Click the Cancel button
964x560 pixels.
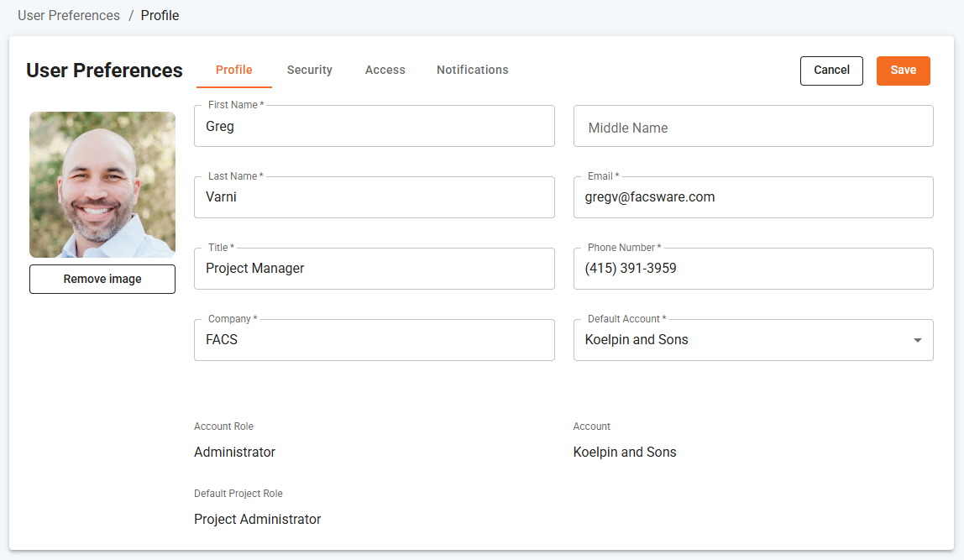tap(831, 71)
